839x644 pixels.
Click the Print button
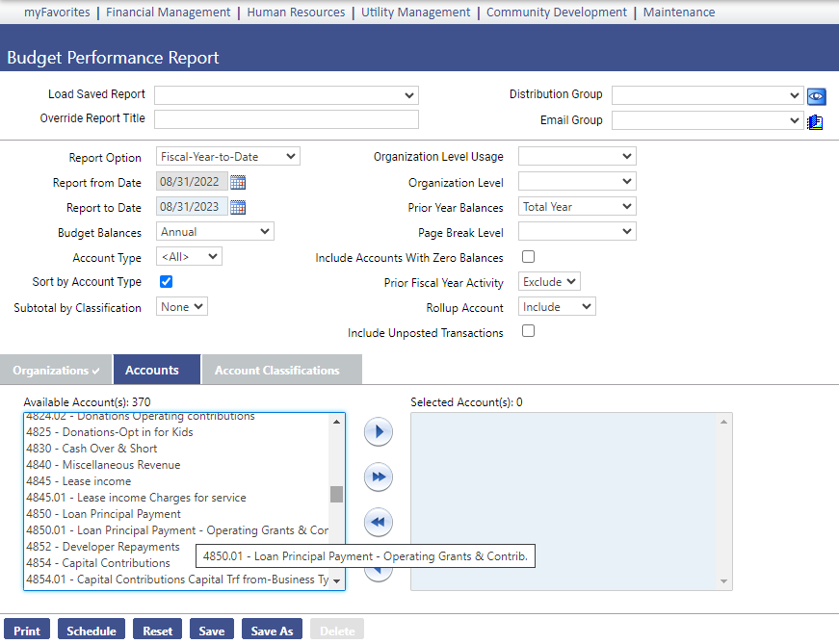pyautogui.click(x=27, y=631)
